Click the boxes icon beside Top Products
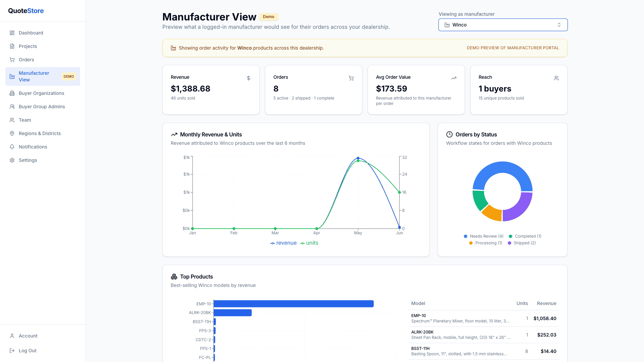Image resolution: width=644 pixels, height=362 pixels. tap(174, 277)
